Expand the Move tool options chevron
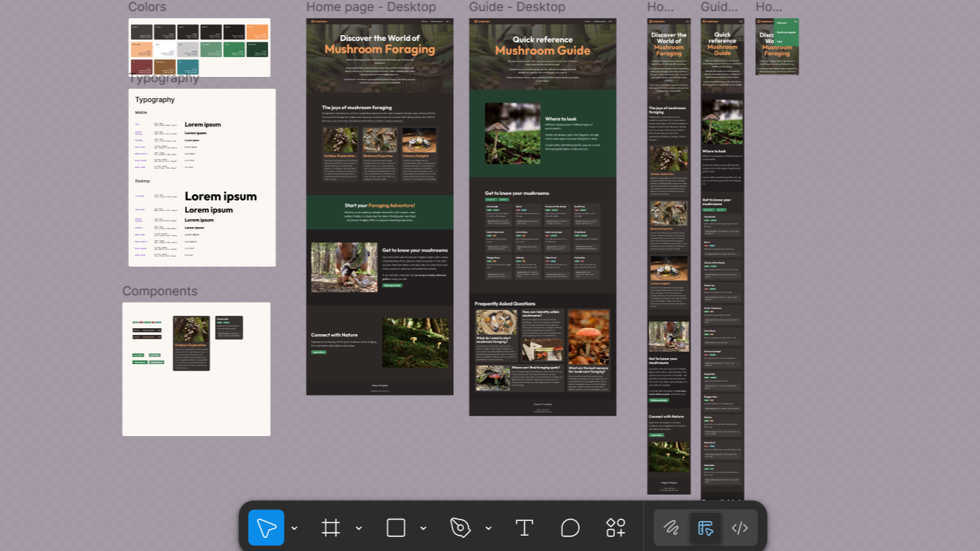This screenshot has width=980, height=551. click(295, 528)
